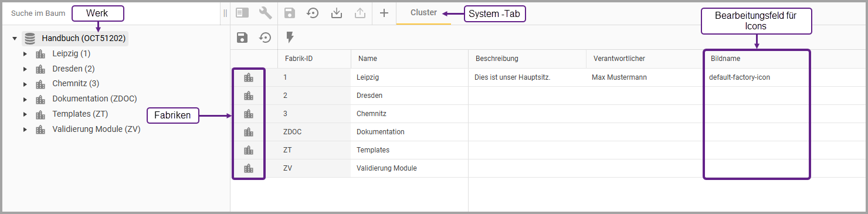Expand the Leipzig (1) tree node
The width and height of the screenshot is (868, 214).
pyautogui.click(x=25, y=54)
